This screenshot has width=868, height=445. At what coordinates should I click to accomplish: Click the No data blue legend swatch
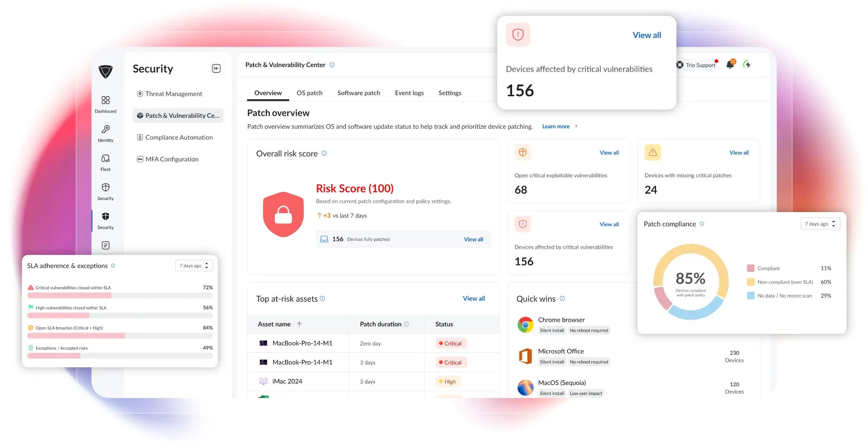[751, 296]
